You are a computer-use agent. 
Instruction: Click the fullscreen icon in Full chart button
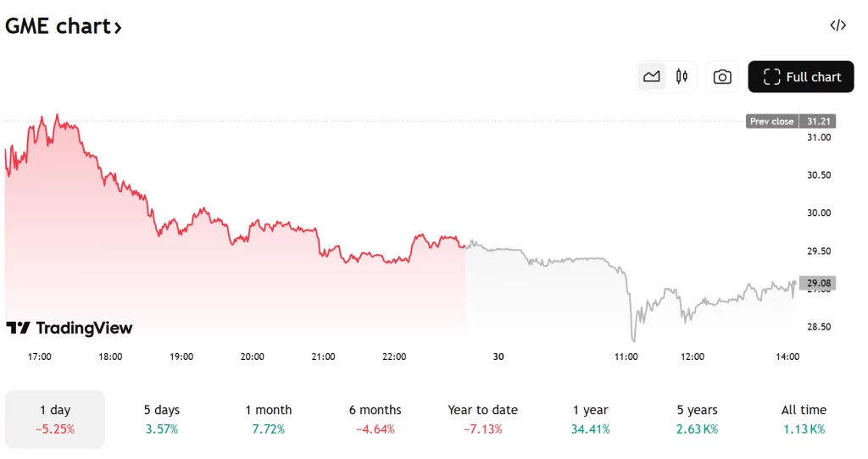pyautogui.click(x=771, y=77)
